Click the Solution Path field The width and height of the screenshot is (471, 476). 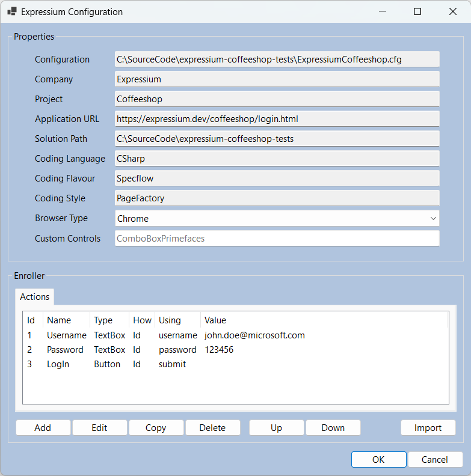click(277, 138)
